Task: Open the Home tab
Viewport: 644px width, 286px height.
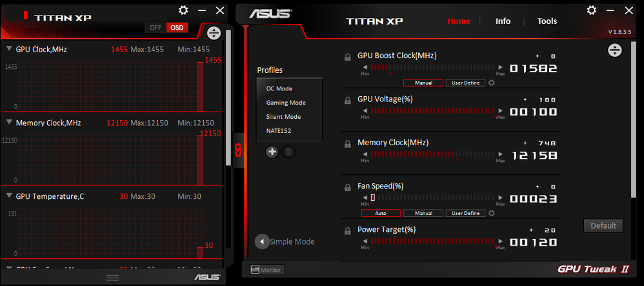Action: [459, 21]
